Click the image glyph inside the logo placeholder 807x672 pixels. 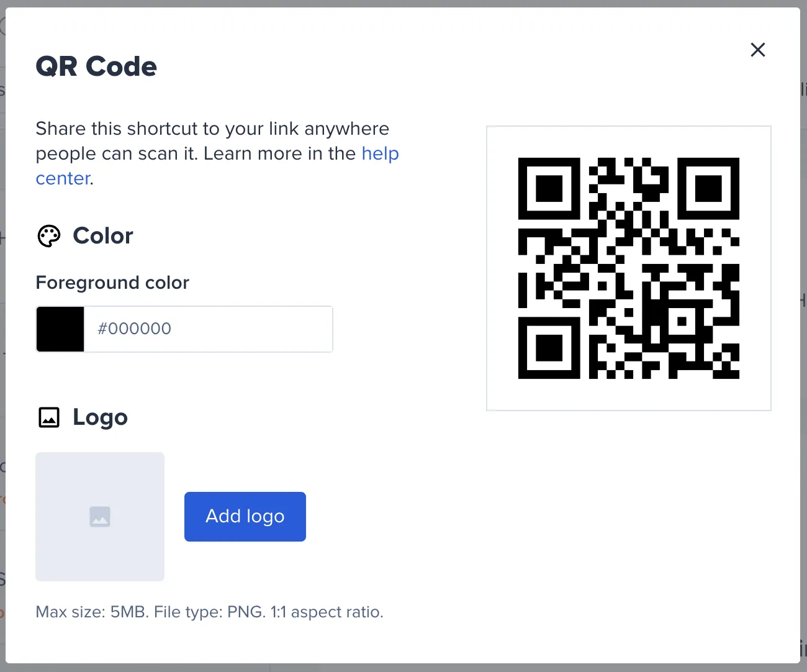100,516
